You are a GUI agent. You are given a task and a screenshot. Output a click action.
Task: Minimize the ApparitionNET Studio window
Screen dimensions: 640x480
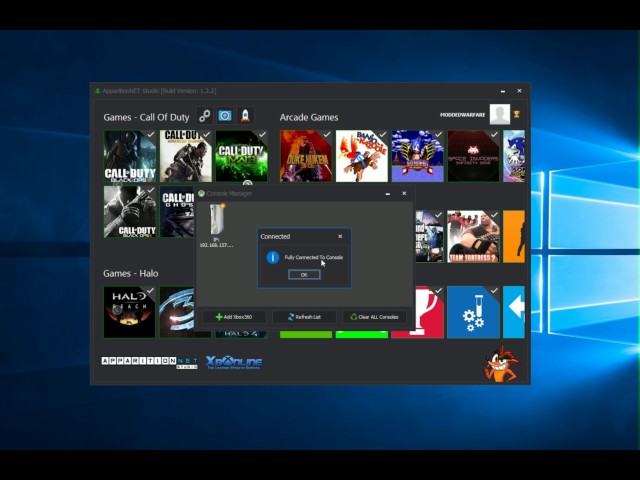point(503,91)
